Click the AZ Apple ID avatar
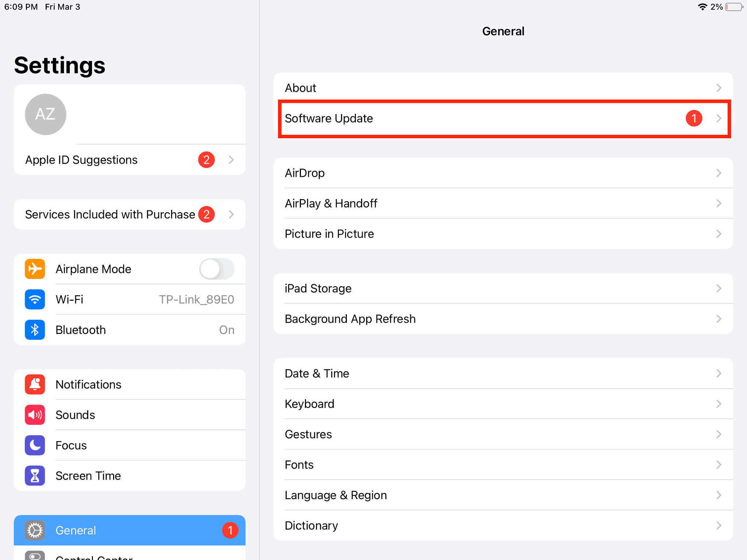Screen dimensions: 747x560 45,114
